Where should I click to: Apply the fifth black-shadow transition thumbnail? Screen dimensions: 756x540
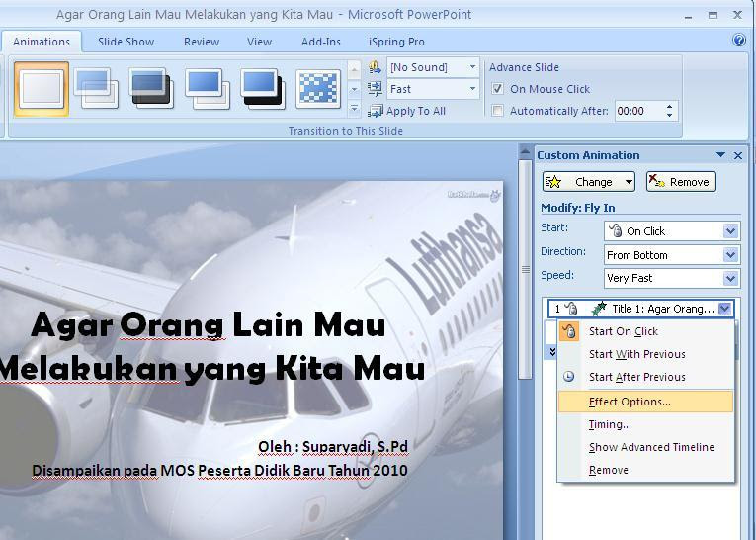click(x=263, y=88)
